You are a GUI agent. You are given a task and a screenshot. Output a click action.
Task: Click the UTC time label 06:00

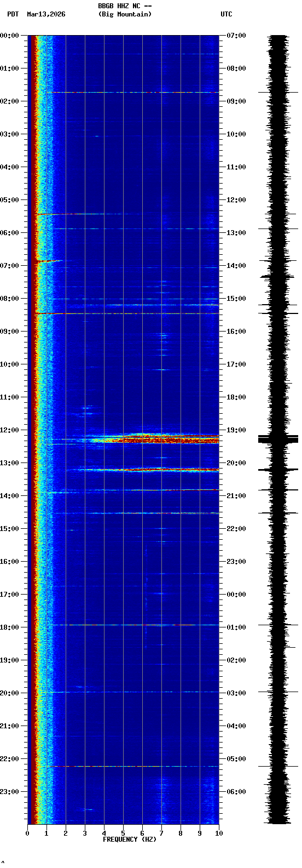pyautogui.click(x=236, y=792)
